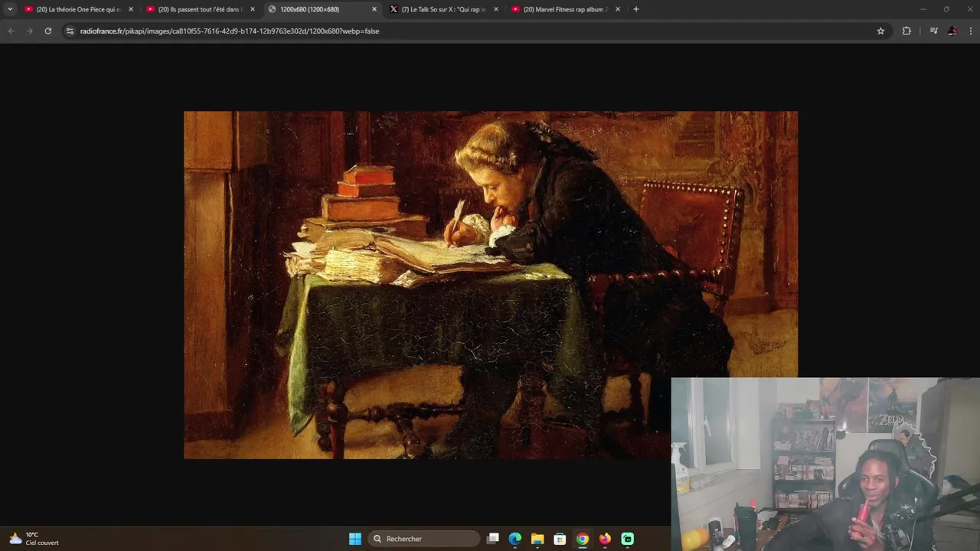Switch to Google Chrome in the taskbar
Viewport: 980px width, 551px height.
pos(583,539)
